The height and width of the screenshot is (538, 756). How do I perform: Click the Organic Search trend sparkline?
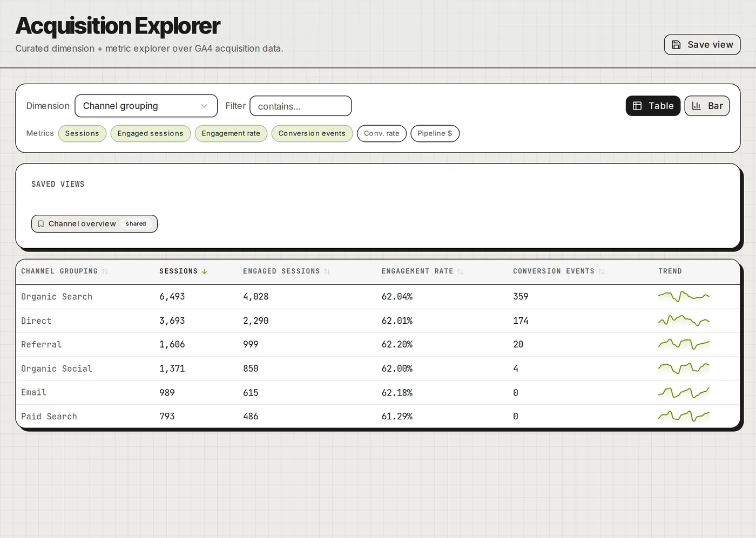(684, 296)
